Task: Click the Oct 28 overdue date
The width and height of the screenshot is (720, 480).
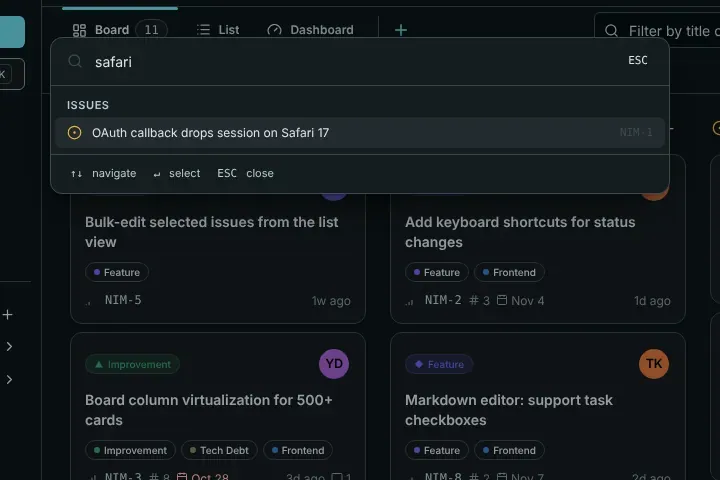Action: (202, 476)
